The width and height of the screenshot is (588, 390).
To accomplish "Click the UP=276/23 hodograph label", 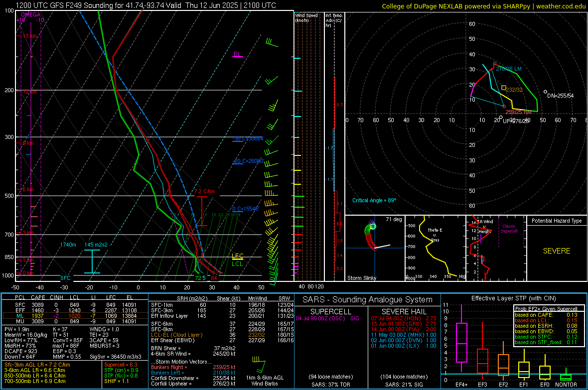I will click(x=516, y=121).
